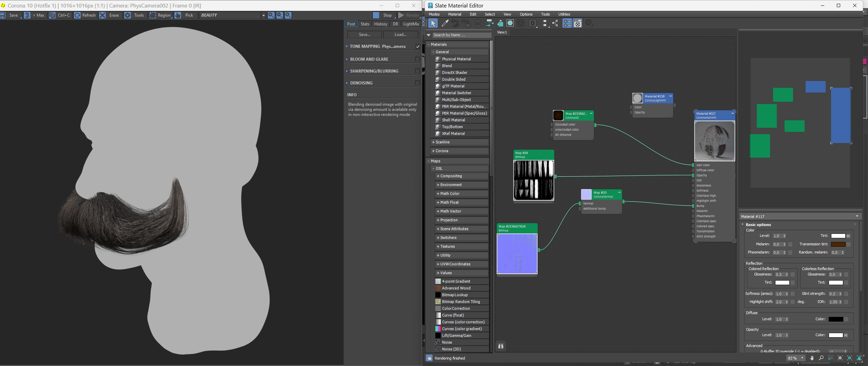Toggle the M map button next to Opacity color

(x=846, y=335)
